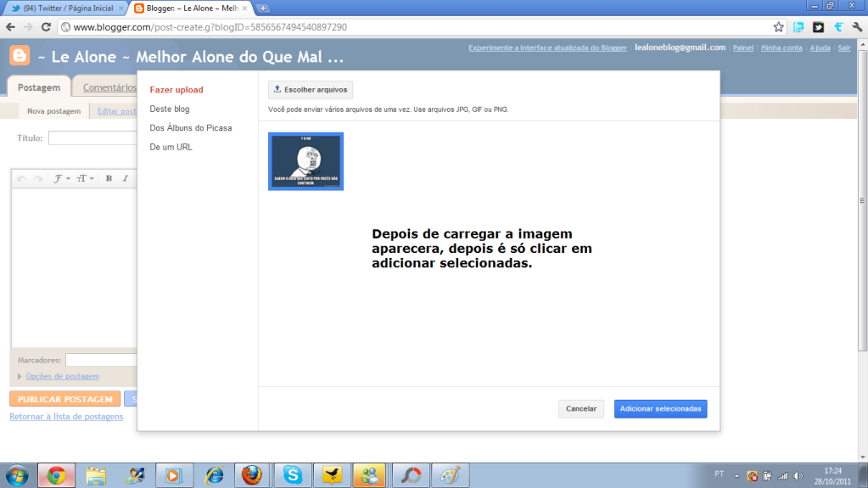This screenshot has width=868, height=488.
Task: Click the Blogger logo icon
Action: point(20,57)
